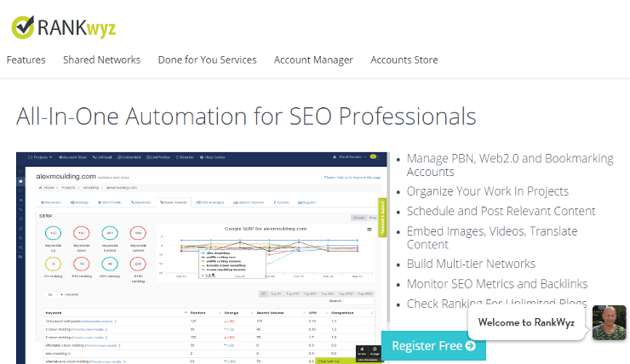This screenshot has height=364, width=630.
Task: Expand the user account dropdown in the preview header
Action: 350,157
